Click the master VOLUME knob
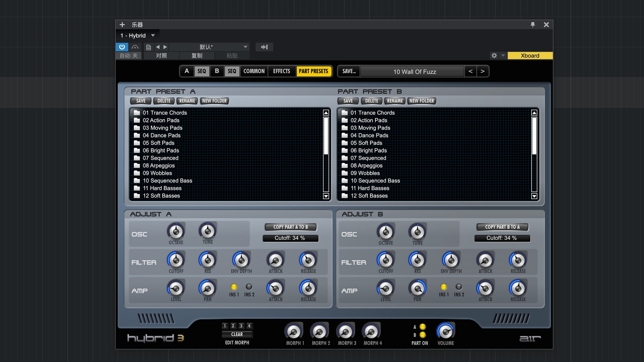This screenshot has height=362, width=644. point(445,332)
